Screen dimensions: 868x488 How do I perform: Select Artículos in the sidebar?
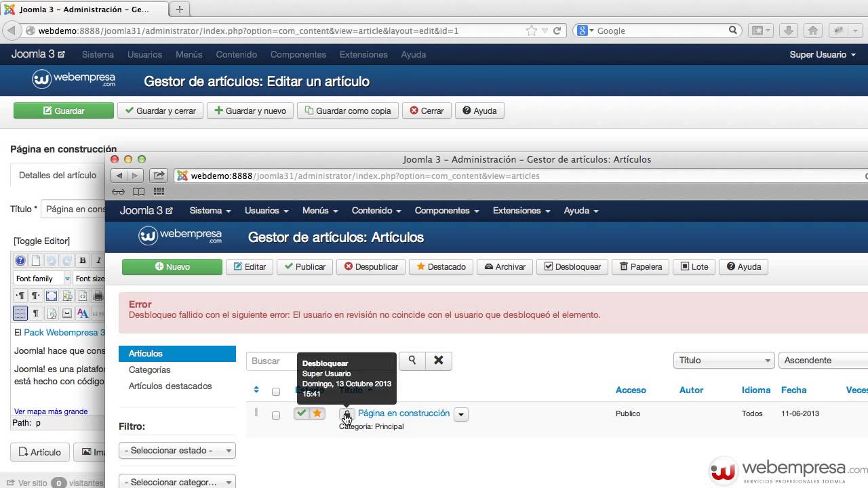coord(177,354)
